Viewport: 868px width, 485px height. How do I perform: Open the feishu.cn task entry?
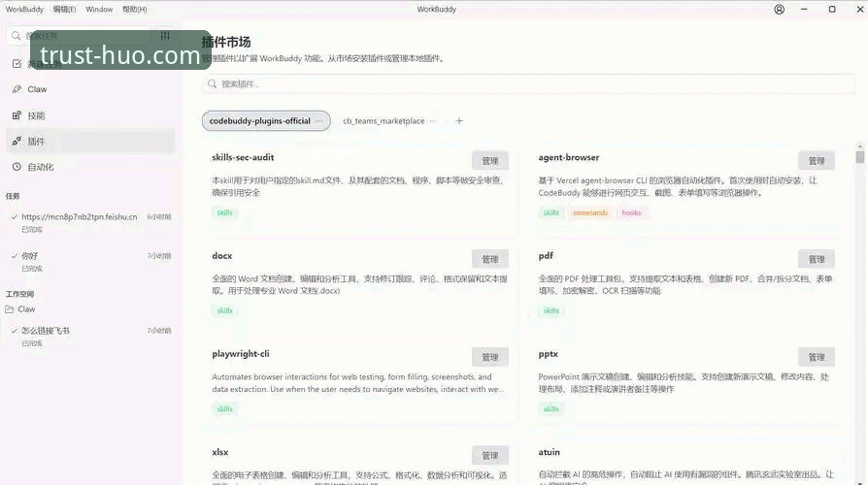pyautogui.click(x=90, y=222)
